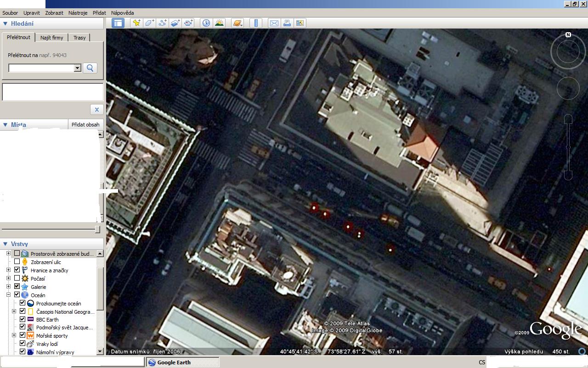Click the BBC Earth layer icon

click(30, 320)
